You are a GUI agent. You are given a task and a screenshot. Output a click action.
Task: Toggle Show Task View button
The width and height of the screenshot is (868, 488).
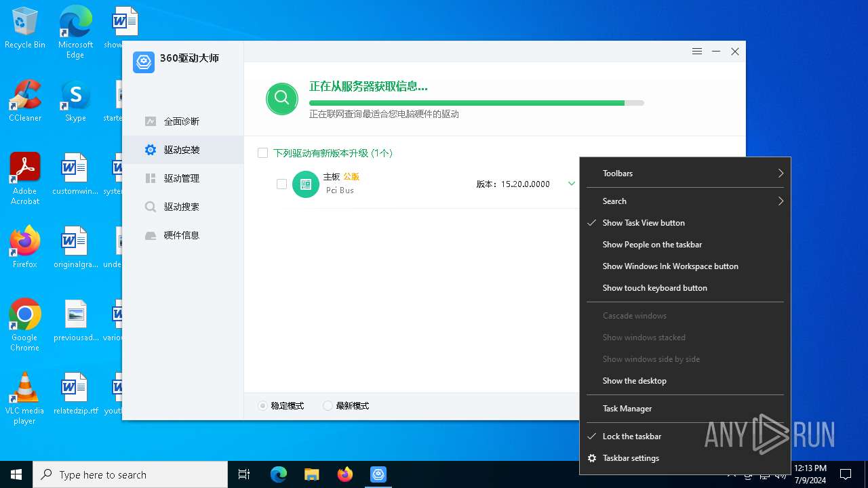[685, 223]
